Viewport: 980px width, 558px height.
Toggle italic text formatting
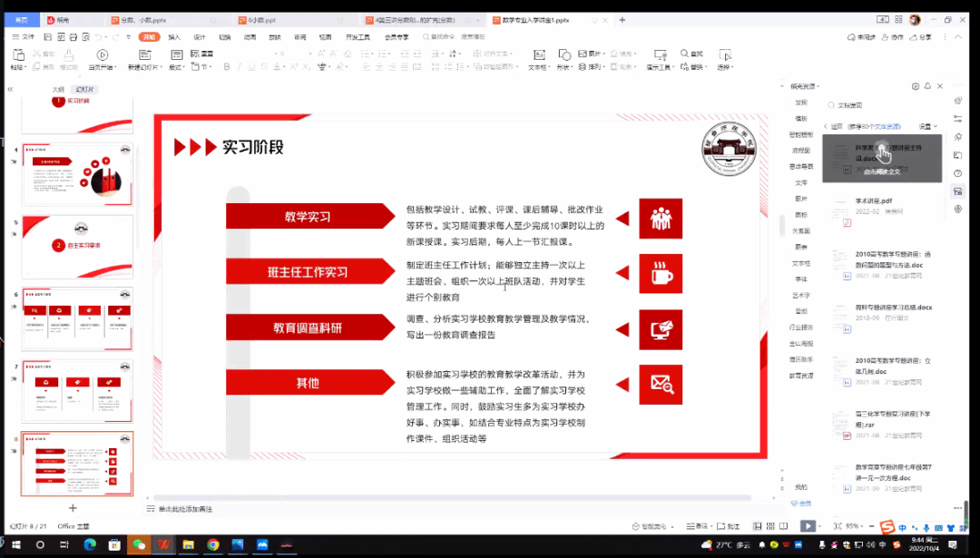coord(240,67)
